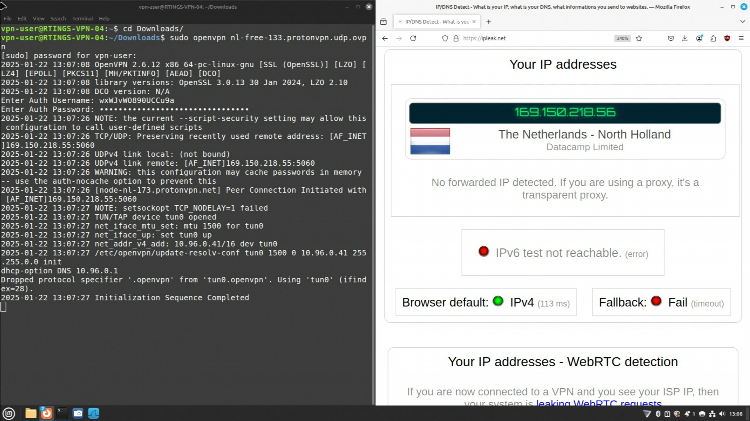Open the terminal File menu
The width and height of the screenshot is (750, 421).
tap(8, 19)
